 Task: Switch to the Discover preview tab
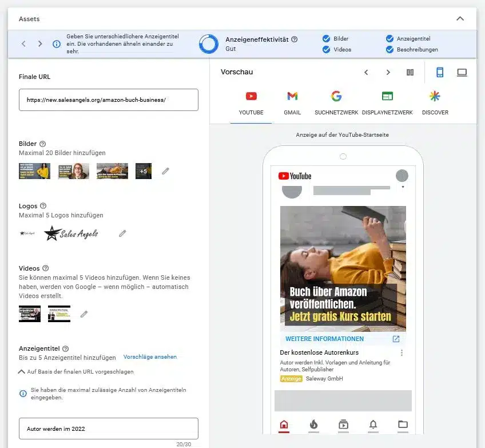(x=435, y=104)
